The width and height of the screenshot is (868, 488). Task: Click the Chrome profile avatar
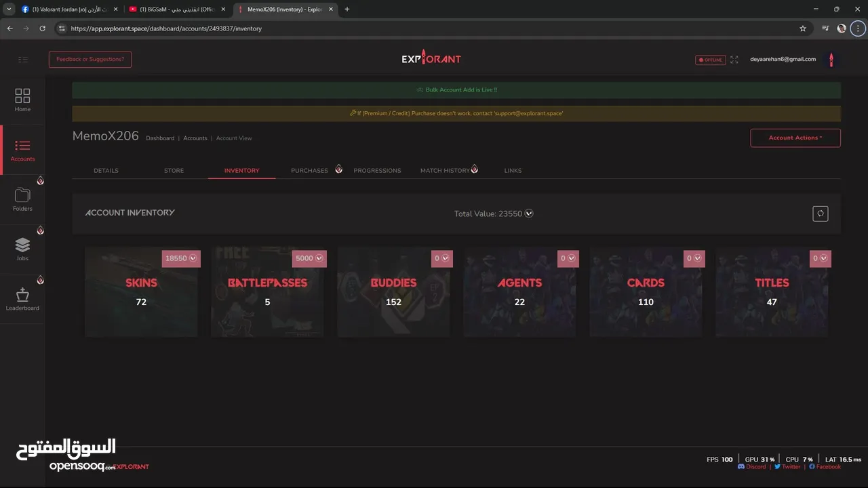[x=842, y=28]
